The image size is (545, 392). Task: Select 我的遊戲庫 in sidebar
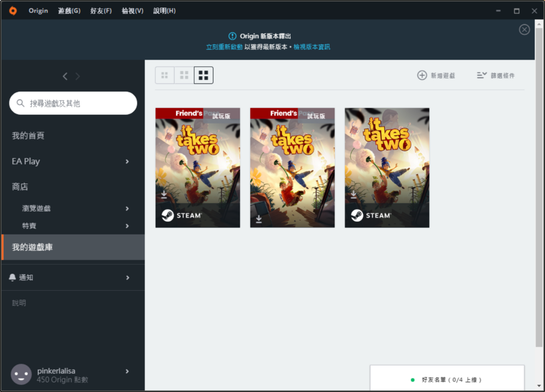click(73, 247)
